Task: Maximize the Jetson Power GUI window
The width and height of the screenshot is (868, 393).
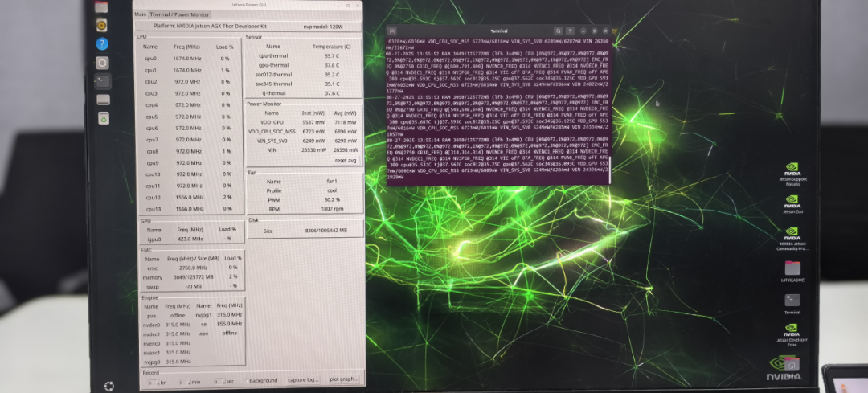Action: point(348,5)
